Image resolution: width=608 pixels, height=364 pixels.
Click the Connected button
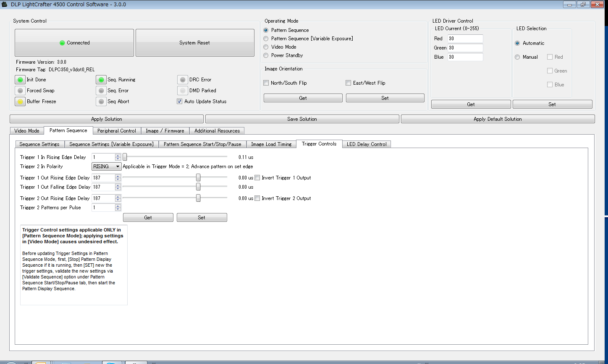[74, 43]
